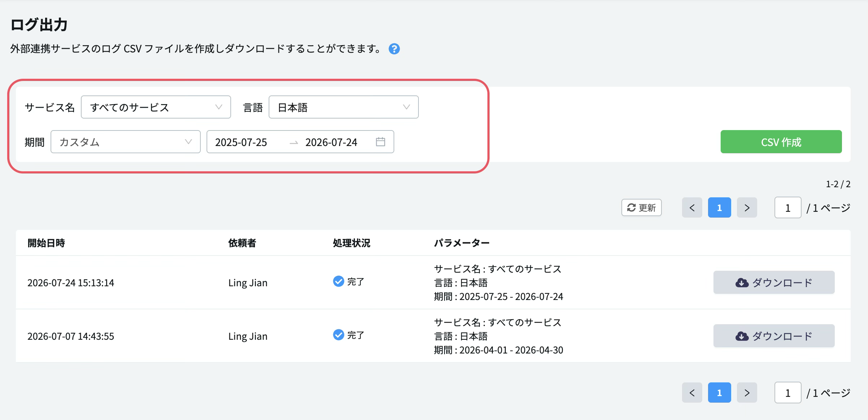Screen dimensions: 868x420
Task: Click the 2026-07-07 14:43:55 timestamp cell
Action: 71,336
